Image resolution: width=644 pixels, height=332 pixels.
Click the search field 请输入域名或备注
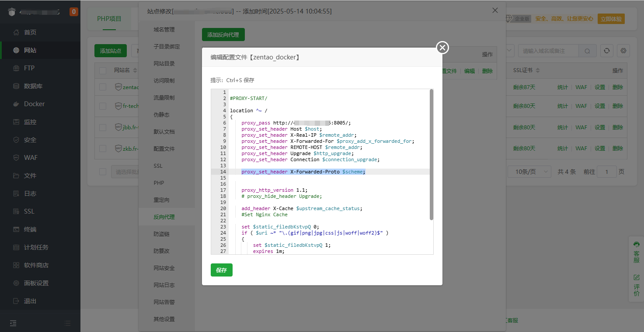tap(549, 51)
